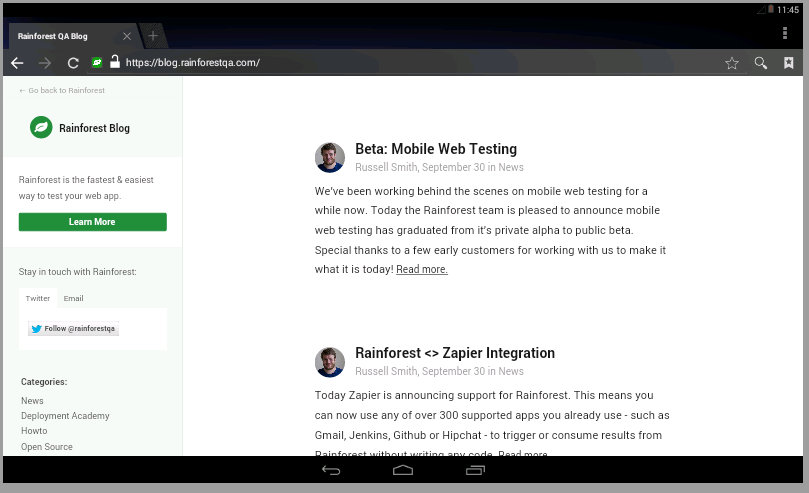The image size is (809, 493).
Task: Click byline under Beta: Mobile Web Testing
Action: [439, 167]
